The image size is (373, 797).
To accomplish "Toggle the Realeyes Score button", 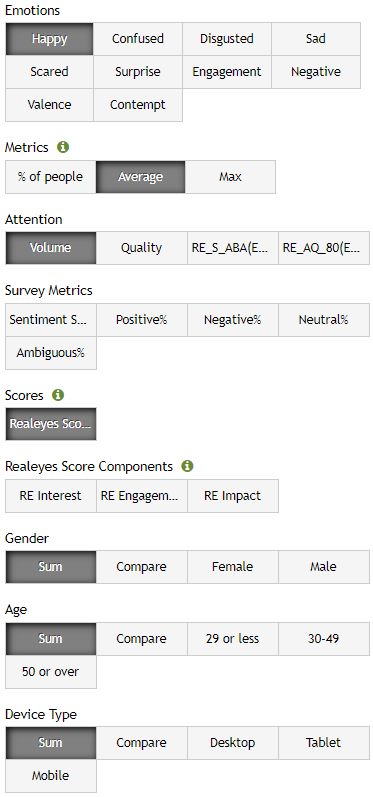I will point(51,424).
